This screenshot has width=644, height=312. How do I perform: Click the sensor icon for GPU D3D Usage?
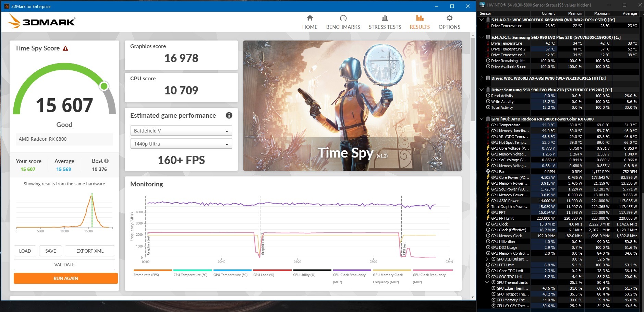pyautogui.click(x=488, y=247)
